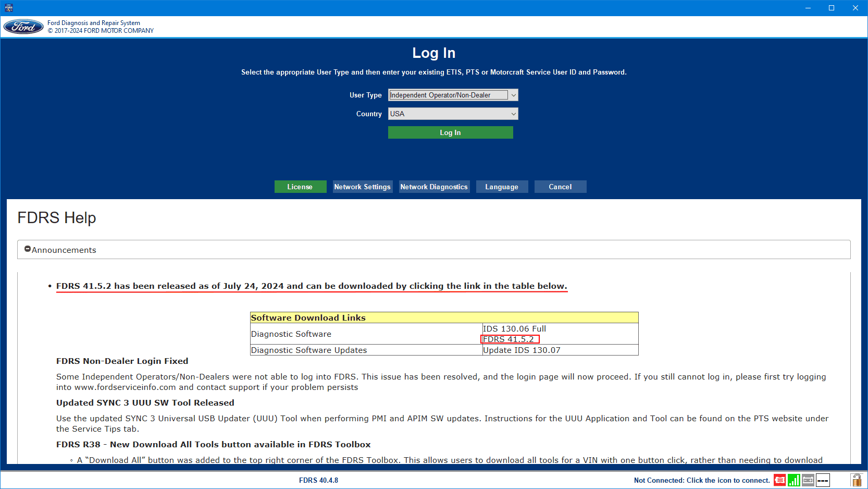Click the gray vehicle battery icon

pos(808,480)
